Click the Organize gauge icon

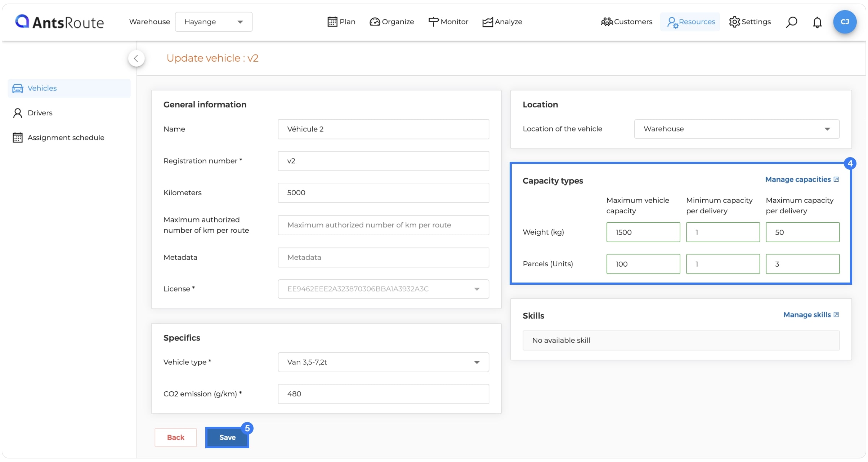(x=375, y=22)
